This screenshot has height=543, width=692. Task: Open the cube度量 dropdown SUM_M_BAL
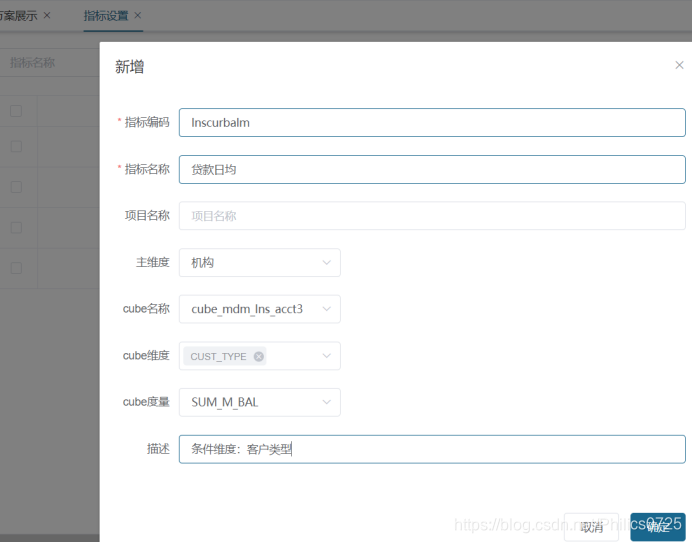[x=260, y=402]
